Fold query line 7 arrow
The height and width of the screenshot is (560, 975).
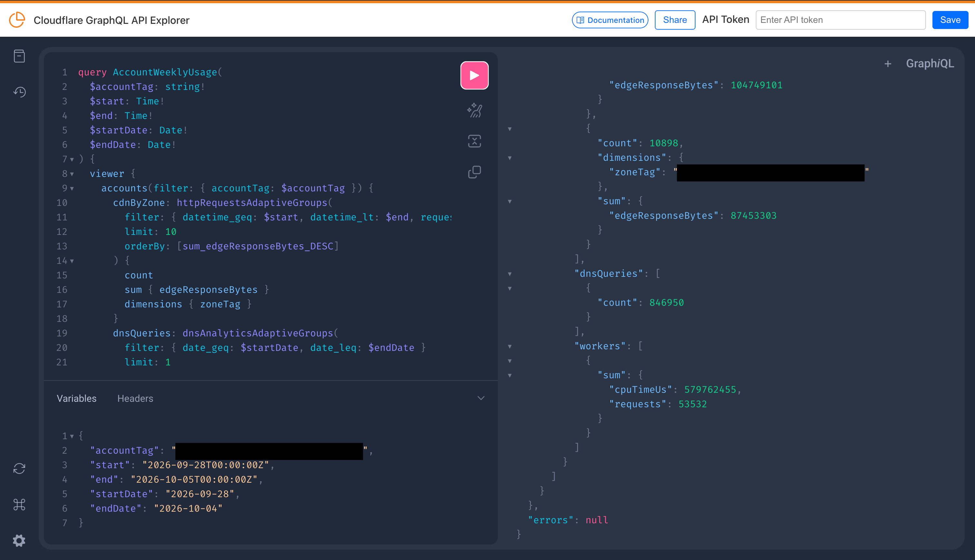tap(72, 159)
